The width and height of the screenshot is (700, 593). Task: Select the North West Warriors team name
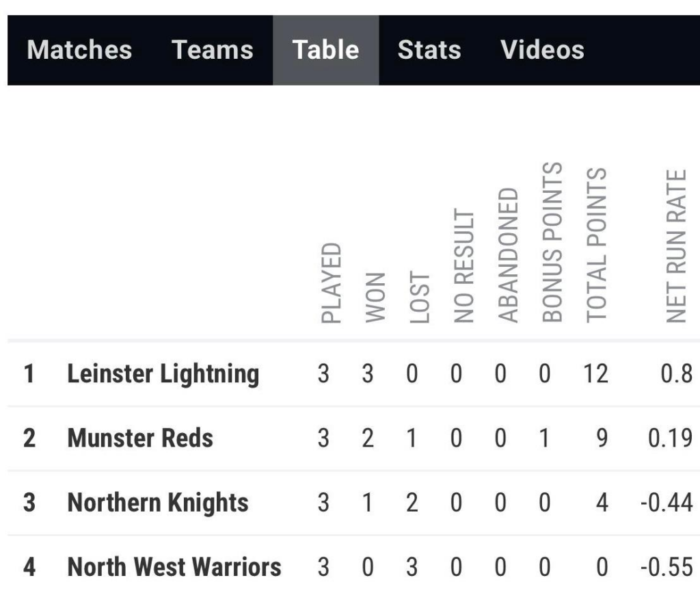pos(174,567)
